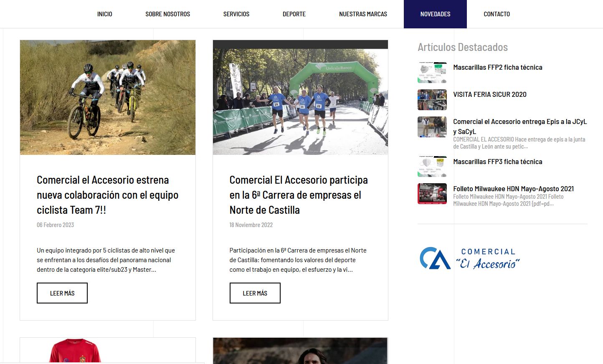Click LEER MÁS under Team 7 article
This screenshot has width=603, height=364.
(62, 293)
